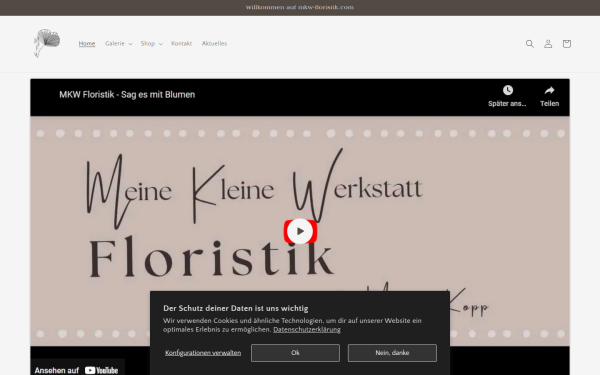Open the site search icon
Screen dimensions: 600x375
pyautogui.click(x=530, y=44)
